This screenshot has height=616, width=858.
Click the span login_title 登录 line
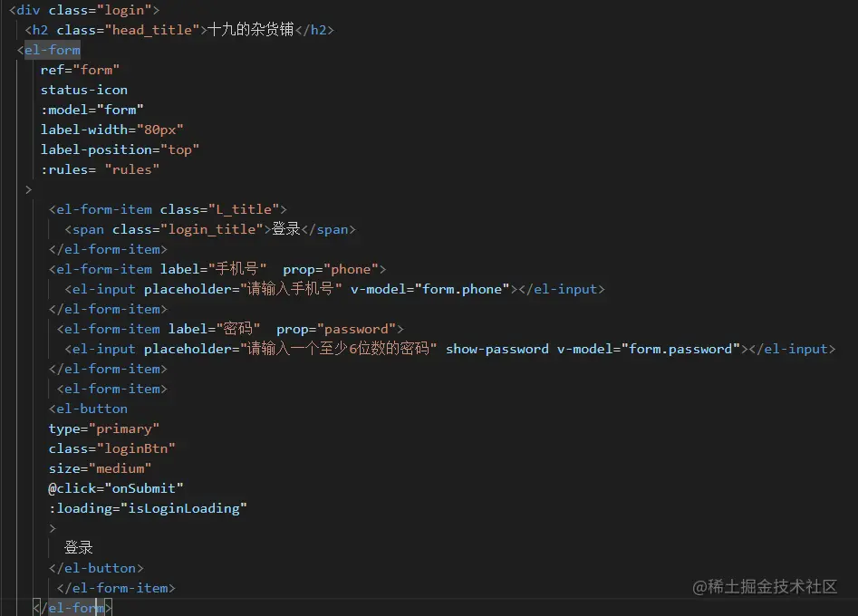(x=210, y=229)
